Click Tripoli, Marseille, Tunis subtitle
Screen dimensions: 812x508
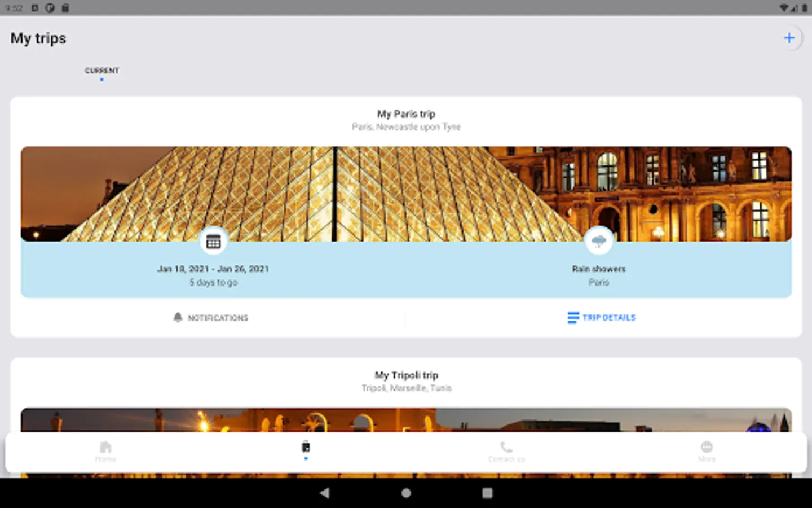406,388
